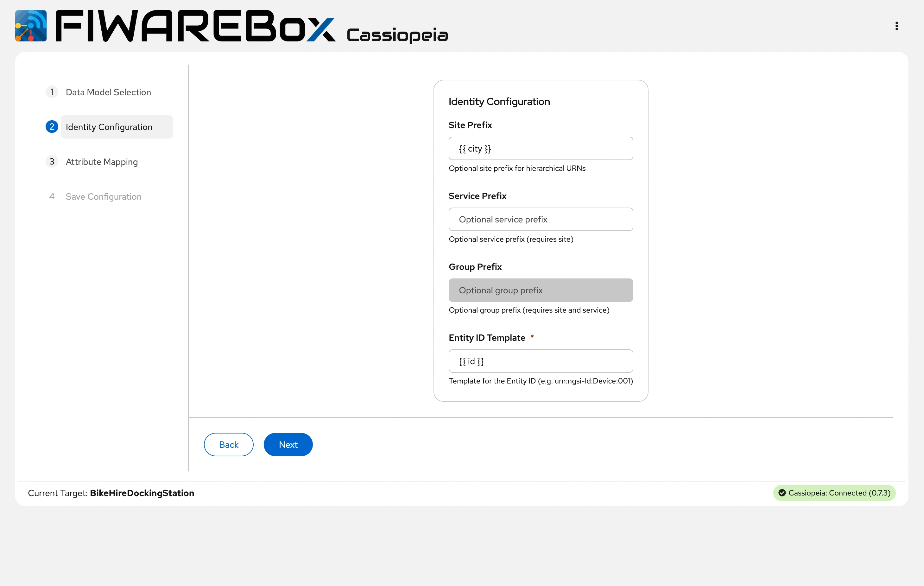Click the Site Prefix input field
This screenshot has height=586, width=924.
pyautogui.click(x=540, y=148)
